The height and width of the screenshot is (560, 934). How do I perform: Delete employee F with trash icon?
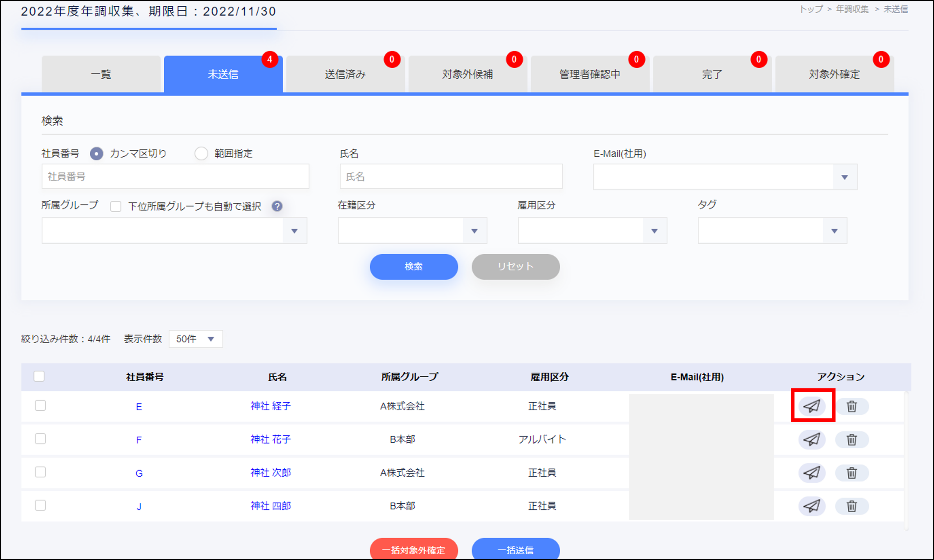[x=852, y=440]
